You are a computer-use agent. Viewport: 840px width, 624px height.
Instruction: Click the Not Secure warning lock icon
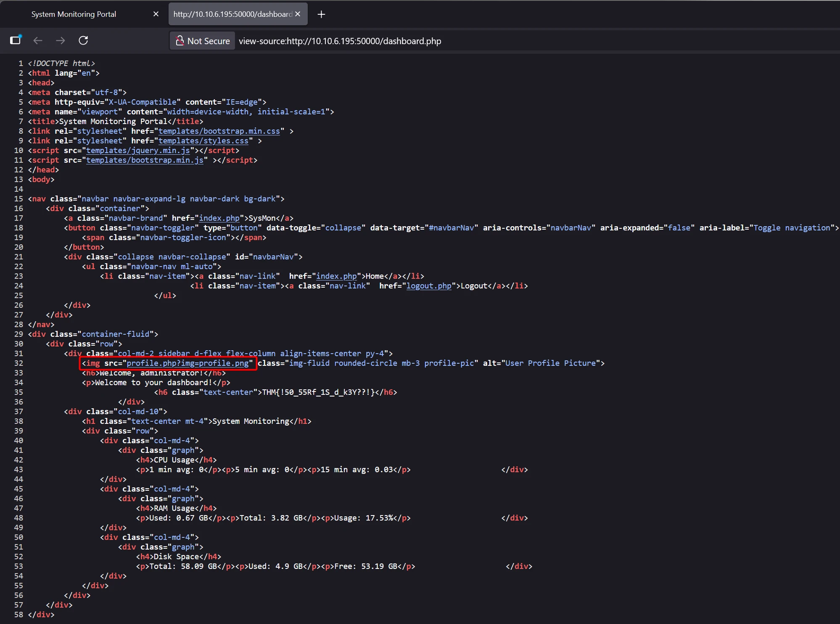pyautogui.click(x=180, y=41)
